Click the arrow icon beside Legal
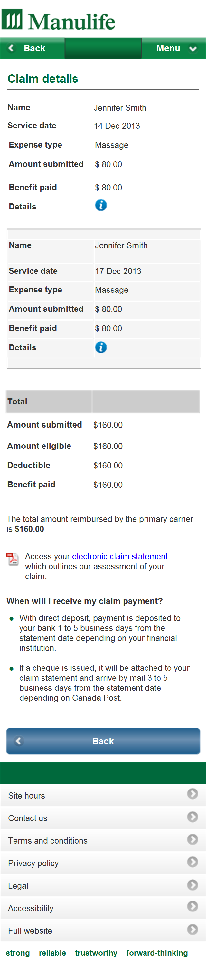 click(193, 885)
